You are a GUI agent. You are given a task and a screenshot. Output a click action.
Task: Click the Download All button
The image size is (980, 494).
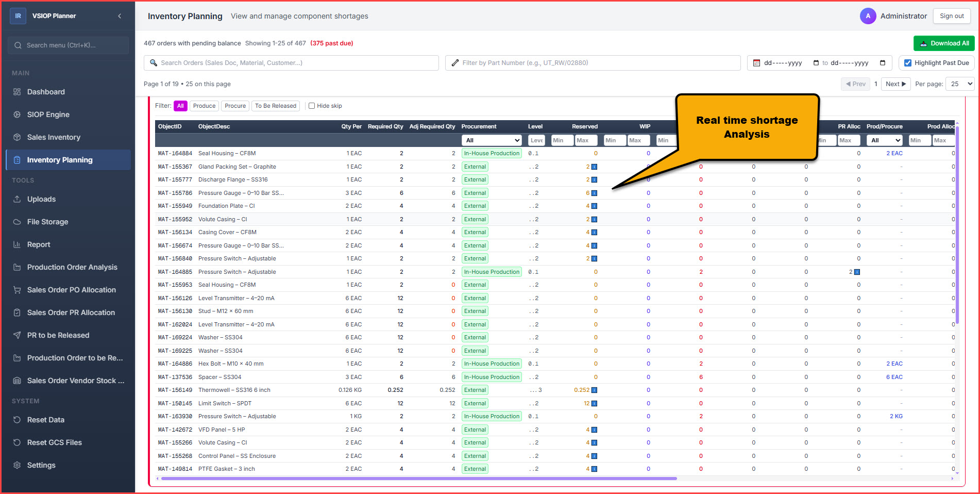coord(944,43)
